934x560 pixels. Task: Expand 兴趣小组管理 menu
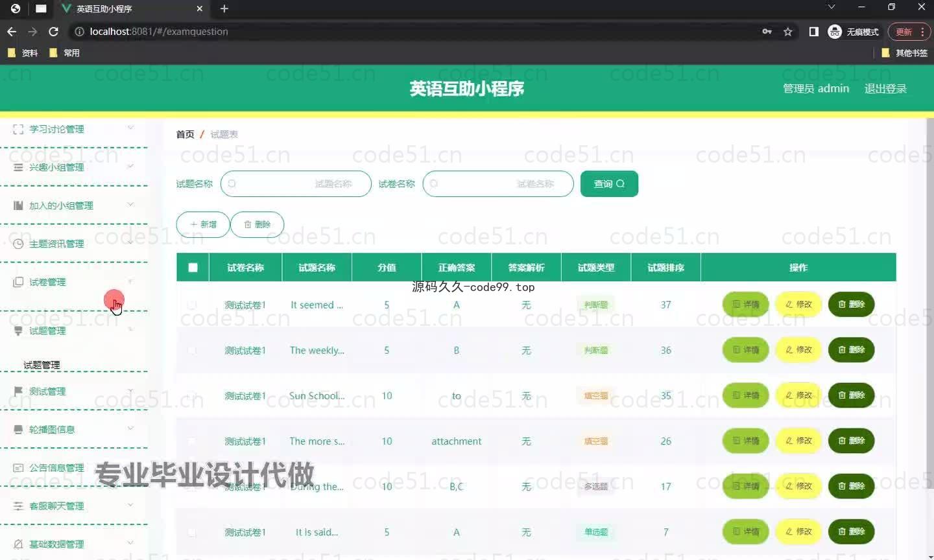tap(74, 167)
